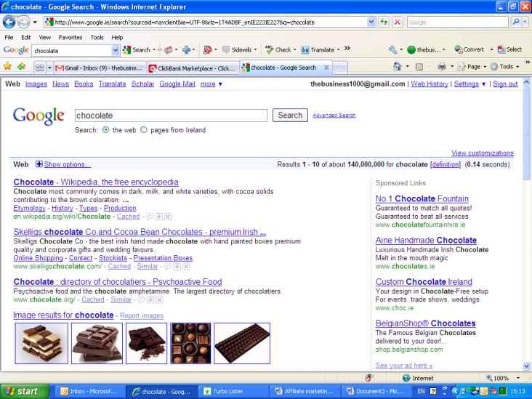Select "pages from Ireland" radio button
Screen dimensions: 532x399
[x=143, y=130]
